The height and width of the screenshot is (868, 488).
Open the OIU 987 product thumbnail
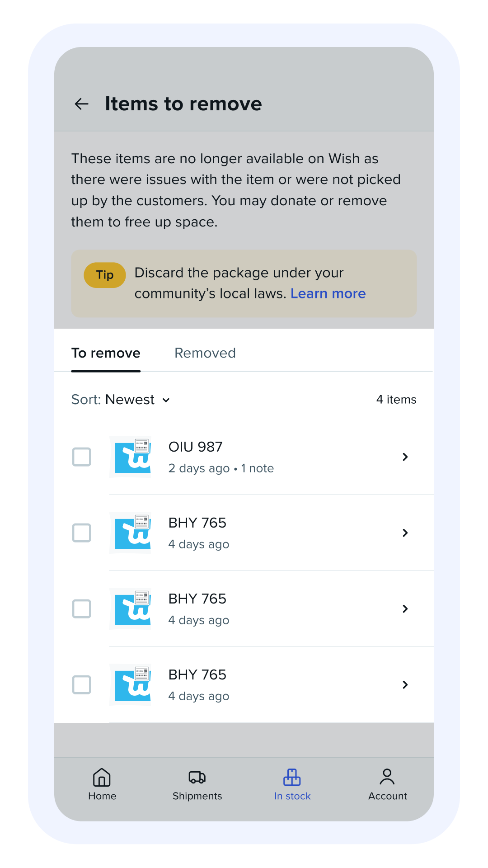[130, 457]
